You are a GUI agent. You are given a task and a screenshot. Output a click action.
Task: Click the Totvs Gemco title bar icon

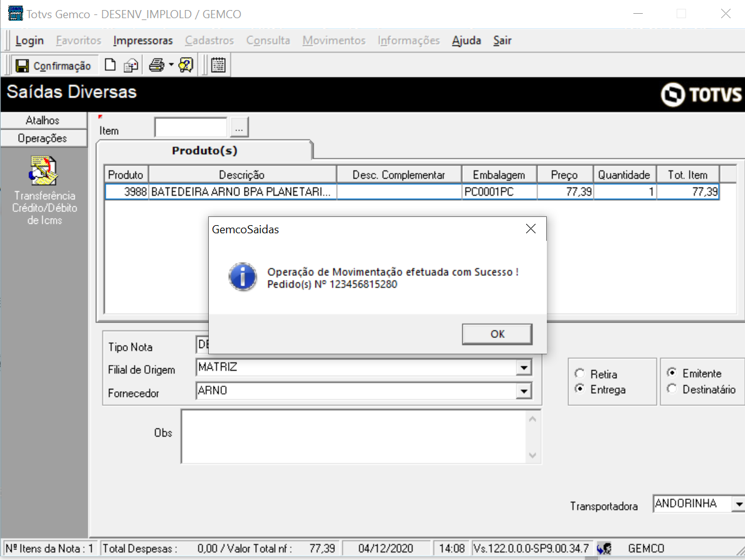click(x=15, y=13)
